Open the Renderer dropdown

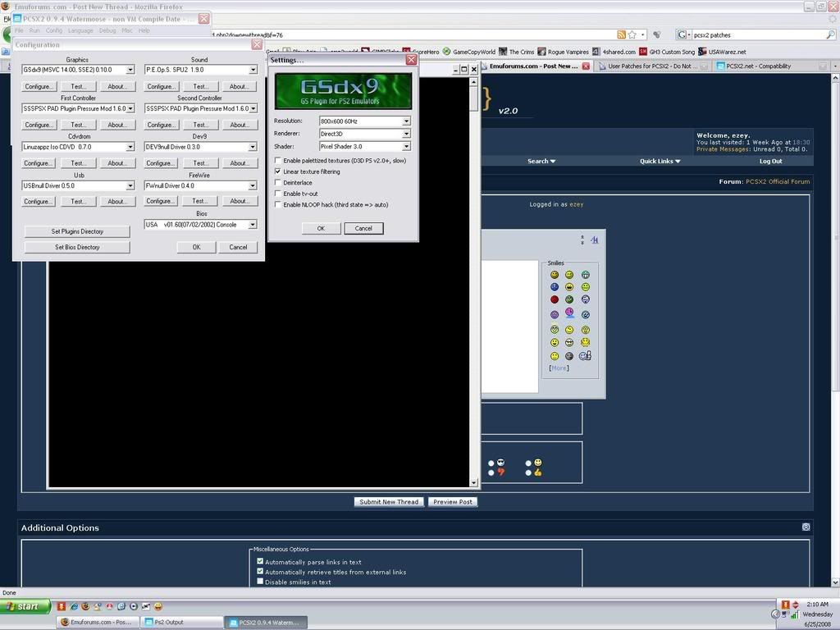(406, 134)
